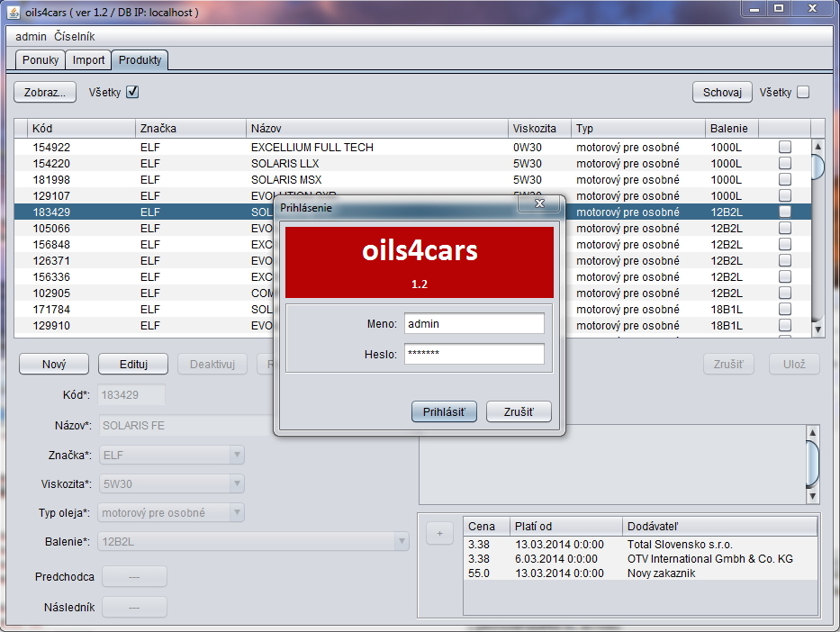Click the Zobraz... button
The image size is (840, 632).
pos(45,92)
